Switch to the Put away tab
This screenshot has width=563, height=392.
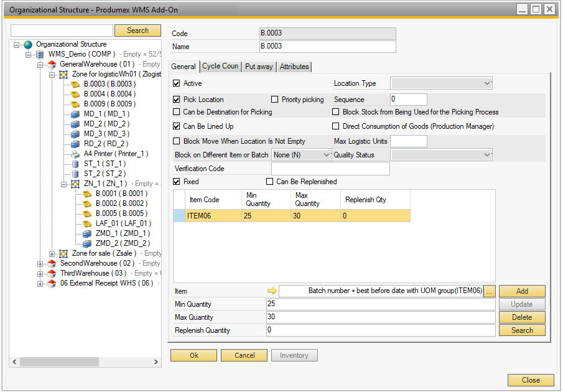tap(258, 67)
